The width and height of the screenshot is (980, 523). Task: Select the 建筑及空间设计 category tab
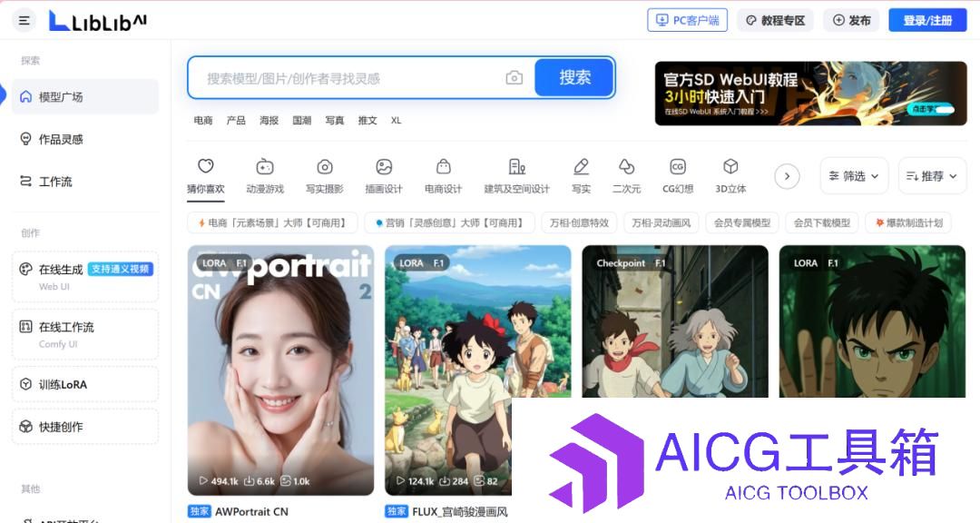[517, 176]
